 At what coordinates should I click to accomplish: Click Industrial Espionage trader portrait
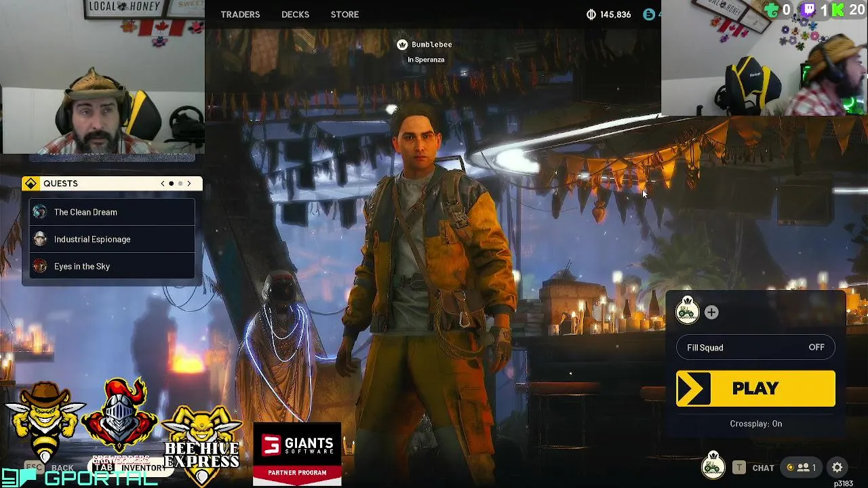(40, 239)
